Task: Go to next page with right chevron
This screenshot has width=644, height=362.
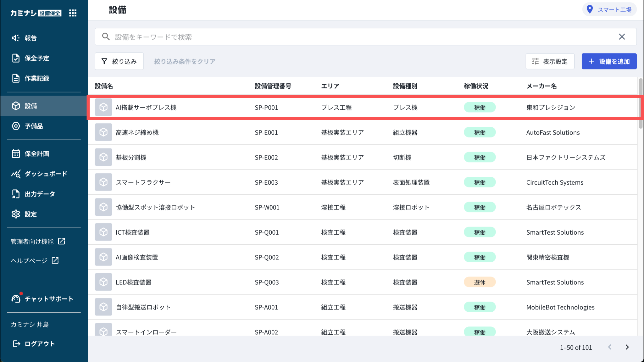Action: coord(627,347)
